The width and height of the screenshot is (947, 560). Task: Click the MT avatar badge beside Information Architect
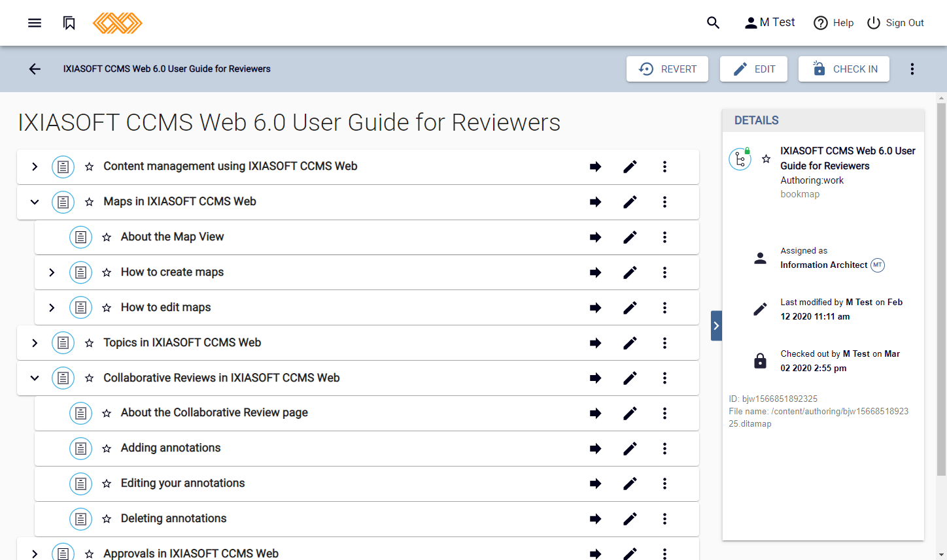pos(878,265)
